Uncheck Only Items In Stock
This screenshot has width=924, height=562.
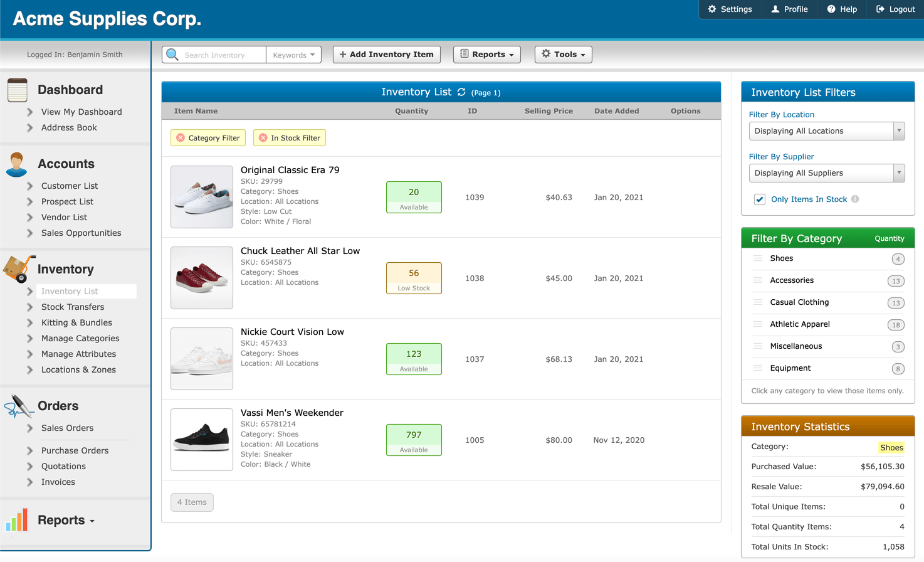point(759,199)
